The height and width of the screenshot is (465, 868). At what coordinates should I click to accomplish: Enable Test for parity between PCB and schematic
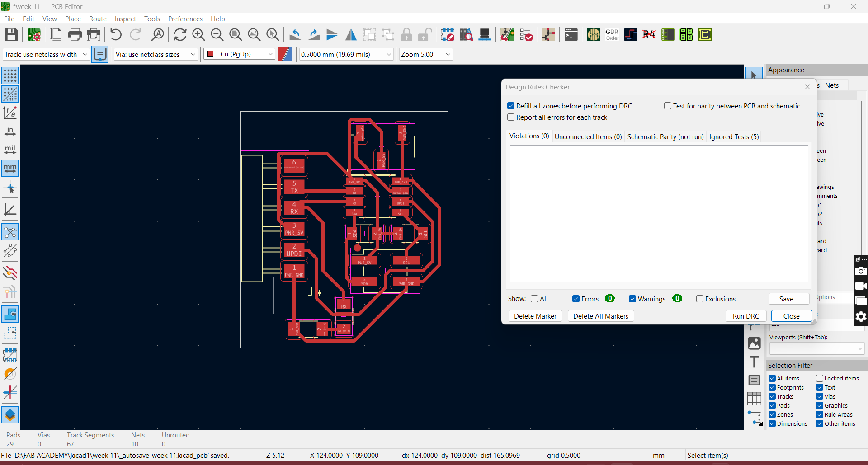click(667, 106)
